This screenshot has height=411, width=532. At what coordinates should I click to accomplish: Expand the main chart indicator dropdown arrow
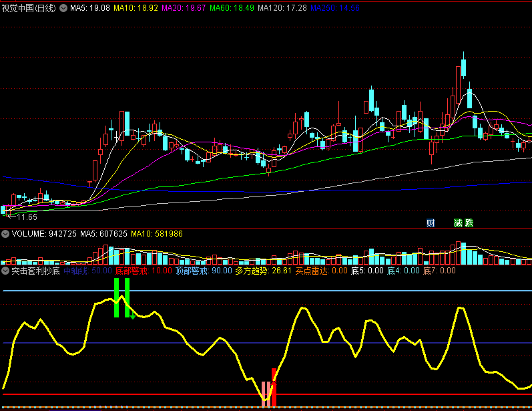tap(63, 8)
